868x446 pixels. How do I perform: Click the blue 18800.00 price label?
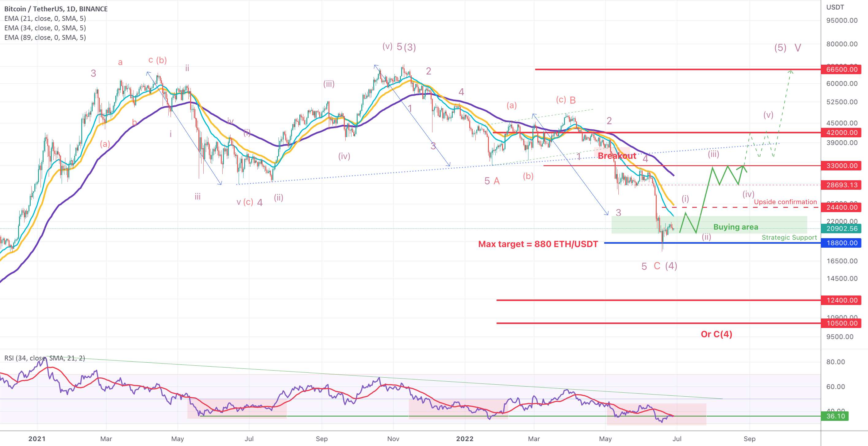pyautogui.click(x=841, y=243)
